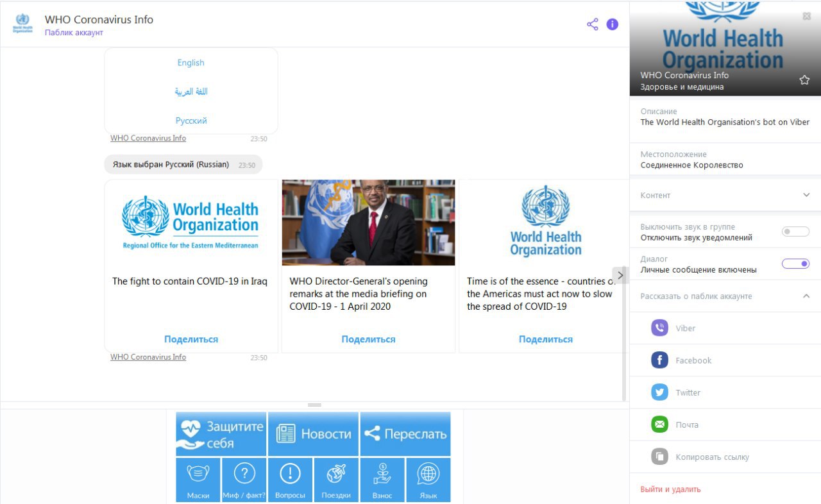The height and width of the screenshot is (504, 821).
Task: Toggle Отключить звук уведомлений switch
Action: 795,232
